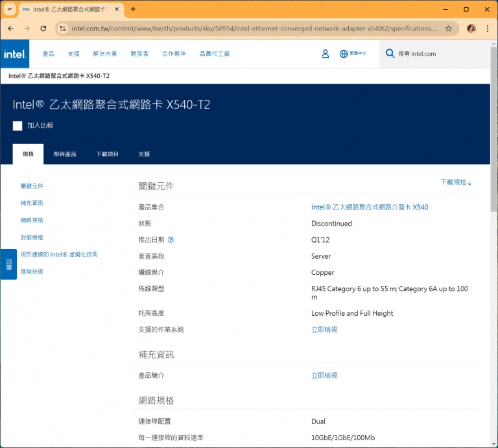Open Intel 乙太網路聚合式網路介面卡 X540 link

(x=370, y=207)
